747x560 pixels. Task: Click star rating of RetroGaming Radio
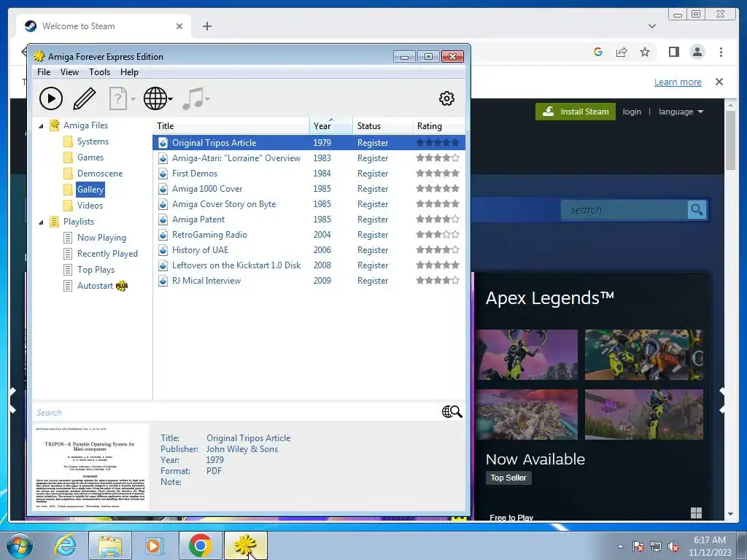click(438, 234)
